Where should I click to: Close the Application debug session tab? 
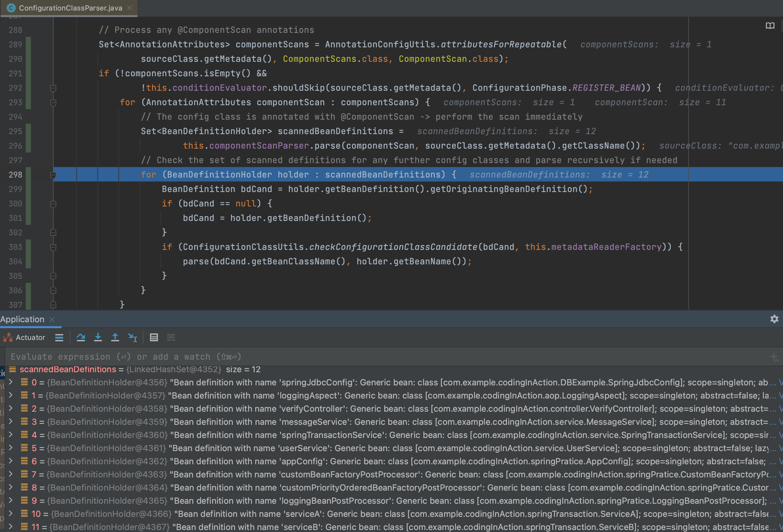(x=52, y=319)
